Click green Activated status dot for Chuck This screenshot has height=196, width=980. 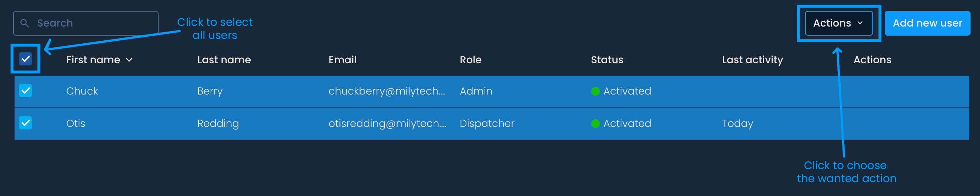pos(595,91)
